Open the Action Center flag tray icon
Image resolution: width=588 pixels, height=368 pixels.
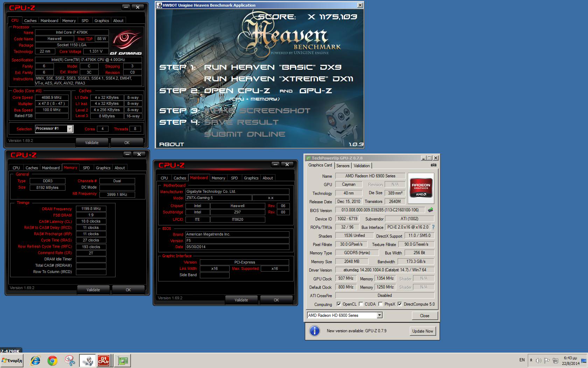(x=547, y=360)
